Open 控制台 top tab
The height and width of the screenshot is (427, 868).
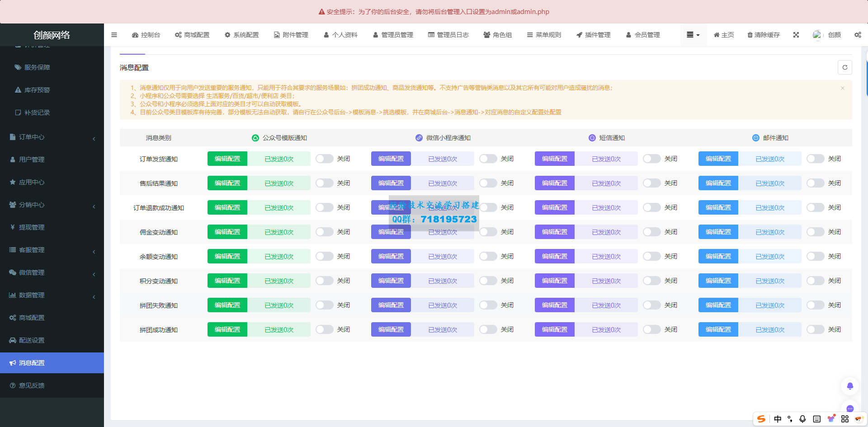(x=146, y=35)
